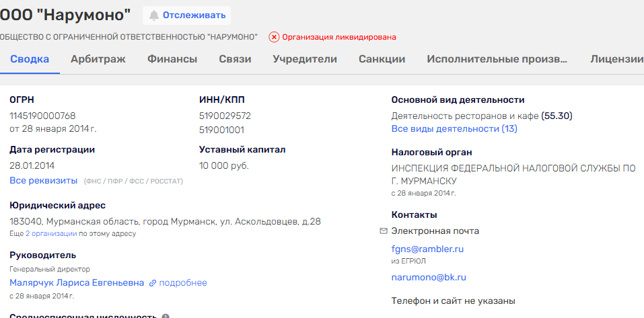Click the из ЕГРЮЛ source note
The image size is (644, 318).
click(x=408, y=261)
